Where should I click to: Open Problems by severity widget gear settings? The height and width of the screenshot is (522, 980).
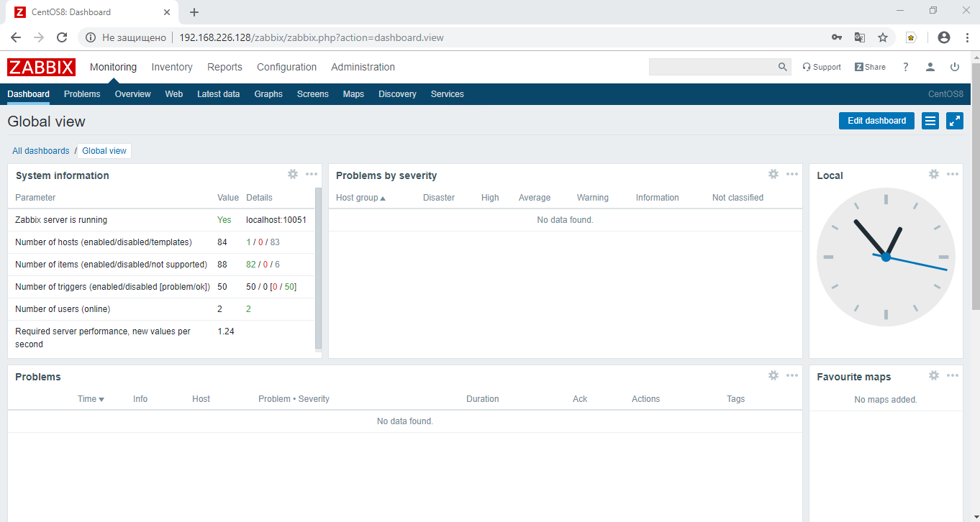coord(773,174)
